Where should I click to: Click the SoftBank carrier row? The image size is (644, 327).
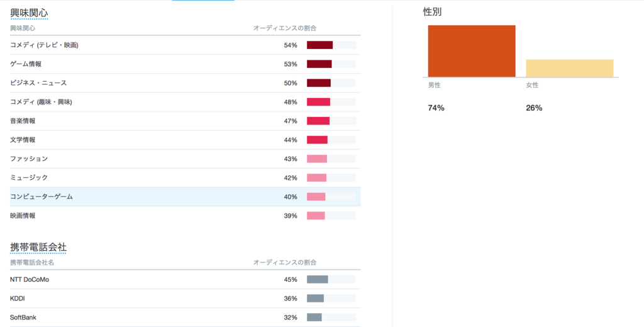(186, 317)
